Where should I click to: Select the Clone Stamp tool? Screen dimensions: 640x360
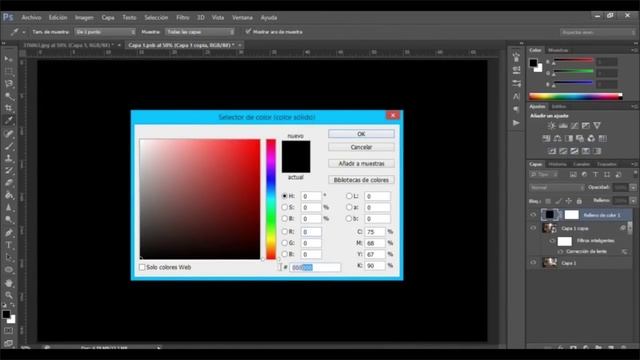(9, 158)
